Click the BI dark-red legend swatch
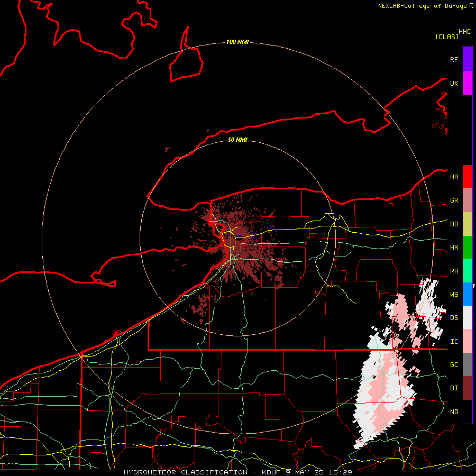This screenshot has height=476, width=476. [467, 388]
